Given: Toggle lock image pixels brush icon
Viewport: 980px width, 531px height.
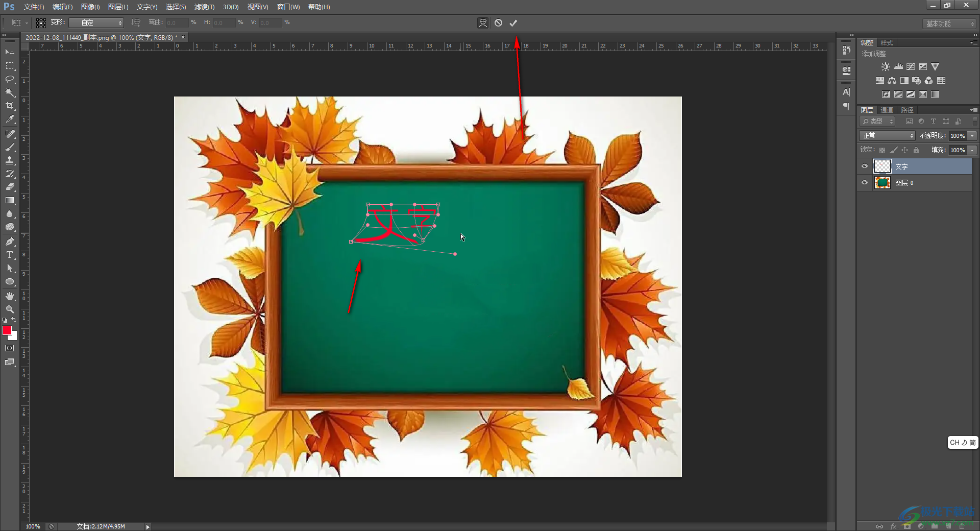Looking at the screenshot, I should pos(893,150).
